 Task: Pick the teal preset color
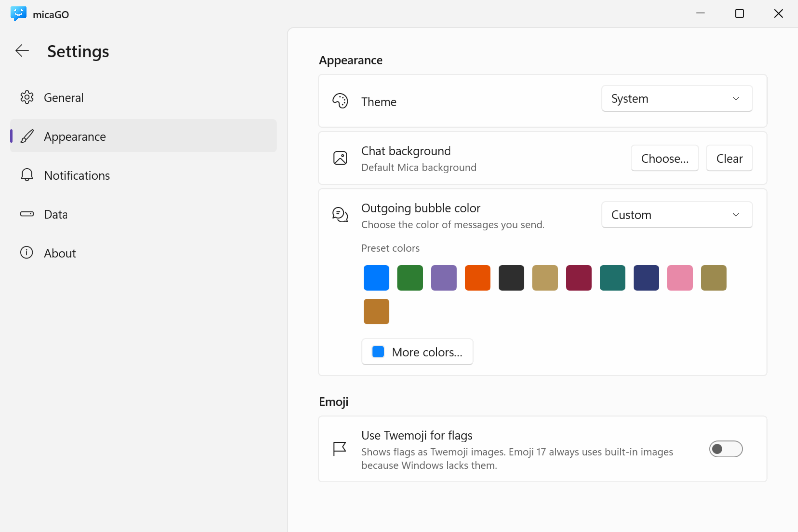612,278
